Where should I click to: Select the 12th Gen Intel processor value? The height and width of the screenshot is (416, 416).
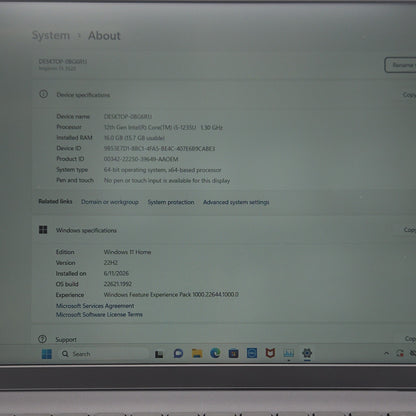[163, 127]
